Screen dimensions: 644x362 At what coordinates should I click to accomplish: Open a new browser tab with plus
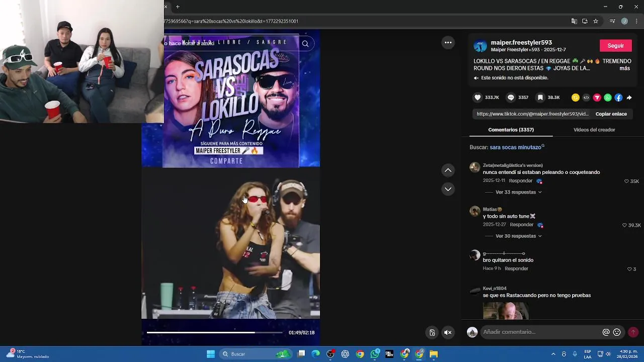point(178,7)
